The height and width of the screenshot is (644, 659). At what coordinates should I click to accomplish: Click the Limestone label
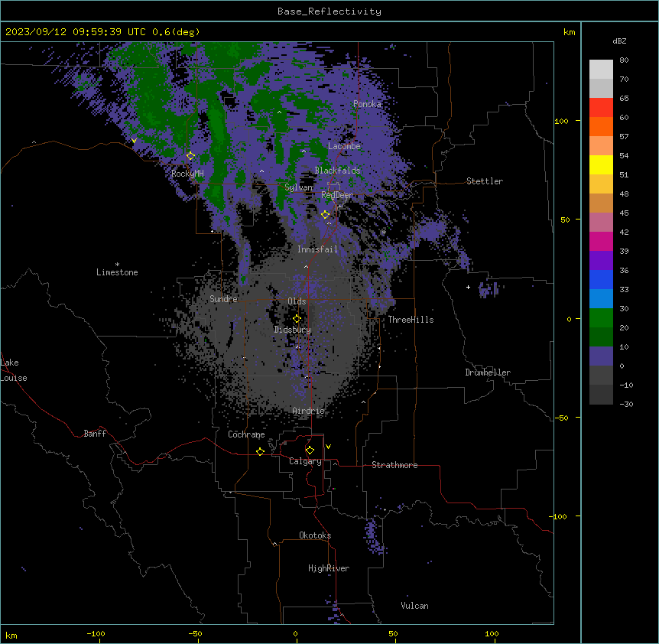(117, 272)
